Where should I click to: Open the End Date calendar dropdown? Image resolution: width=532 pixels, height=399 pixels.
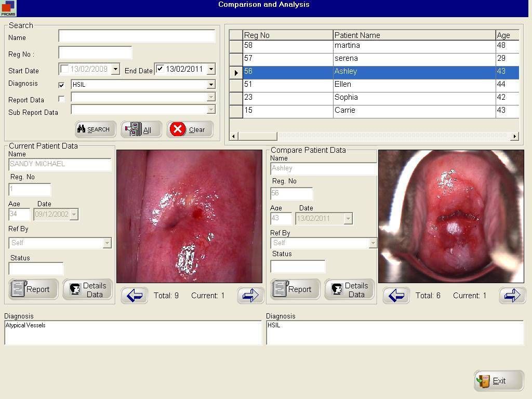click(x=211, y=69)
